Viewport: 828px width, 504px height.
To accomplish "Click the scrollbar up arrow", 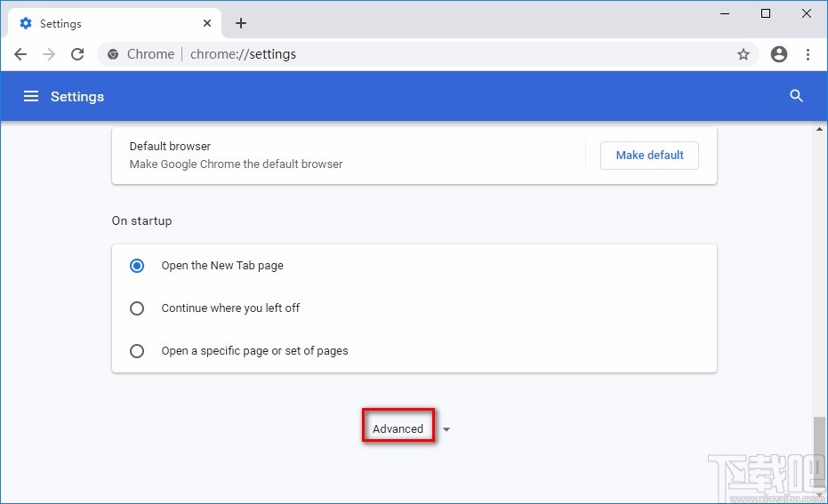I will coord(819,130).
